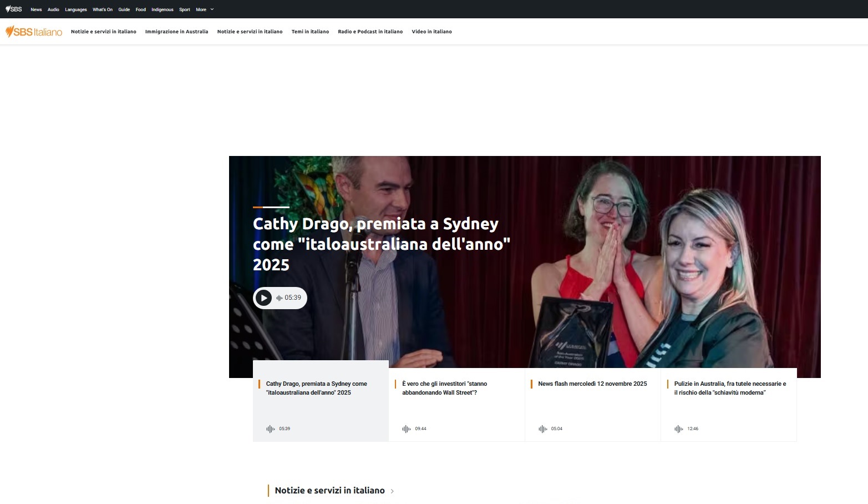Go to Immigrazione in Australia
The image size is (868, 504).
pos(176,32)
